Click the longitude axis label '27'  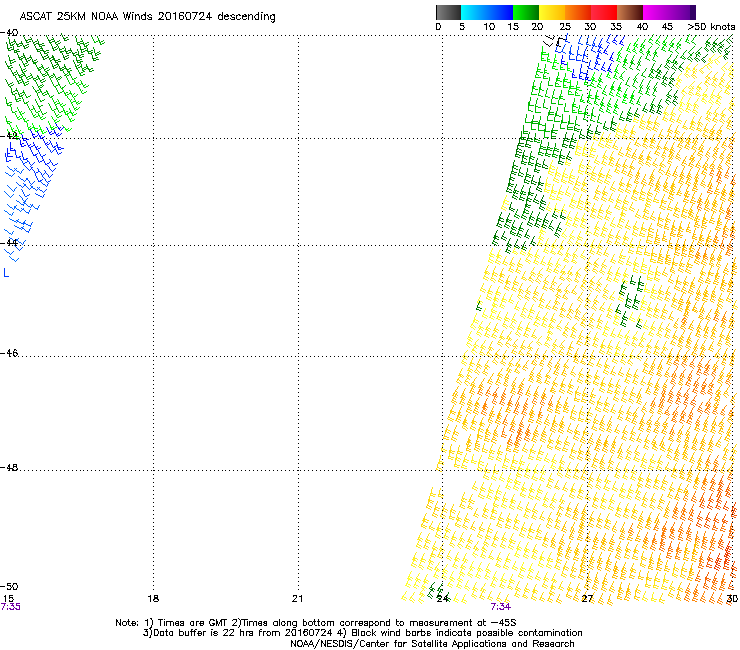[587, 599]
